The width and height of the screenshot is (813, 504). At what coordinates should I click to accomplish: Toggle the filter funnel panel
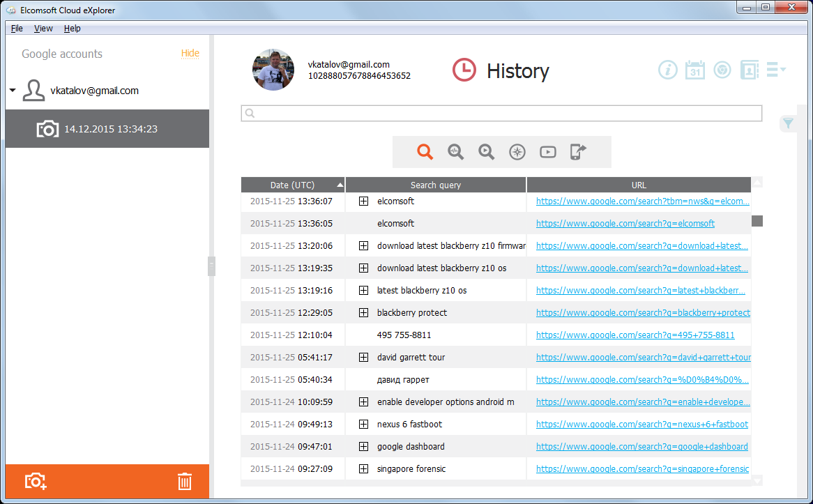(788, 123)
